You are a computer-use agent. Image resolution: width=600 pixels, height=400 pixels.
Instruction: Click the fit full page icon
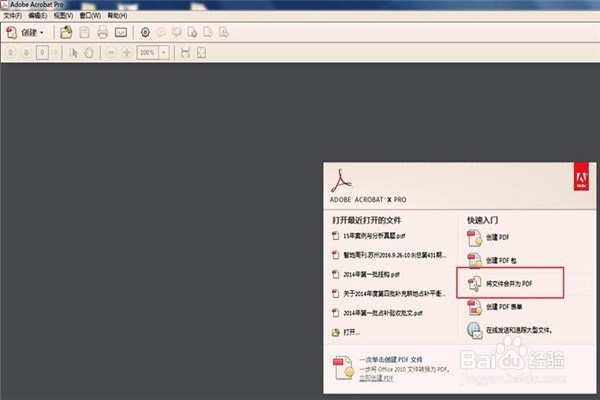(202, 52)
